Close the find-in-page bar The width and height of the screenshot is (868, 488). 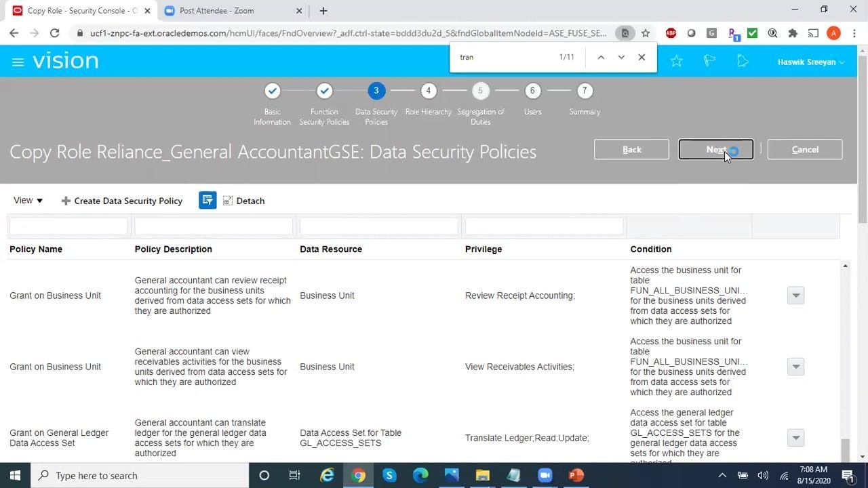(x=642, y=57)
